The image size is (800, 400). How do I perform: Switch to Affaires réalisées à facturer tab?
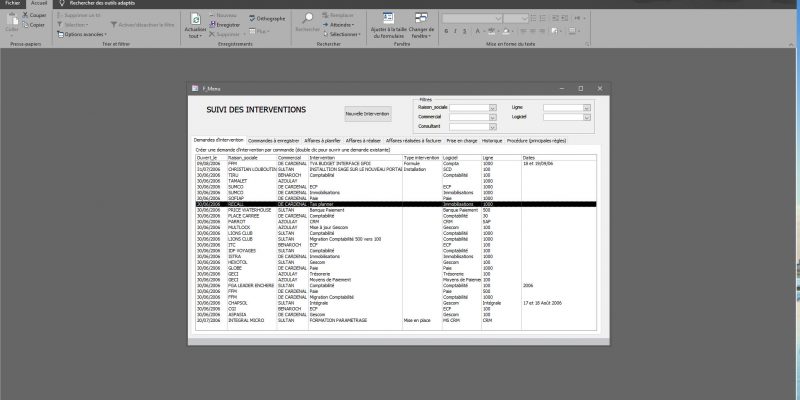(x=413, y=140)
